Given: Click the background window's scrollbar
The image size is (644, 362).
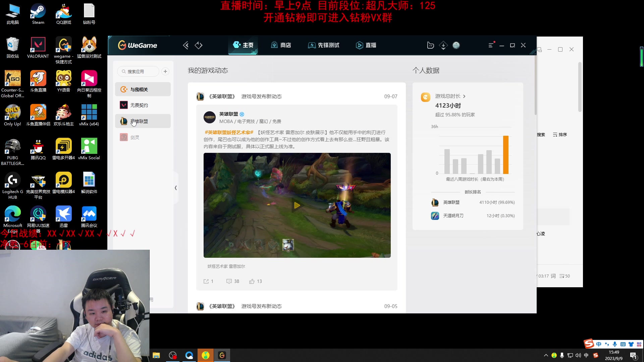Looking at the screenshot, I should click(580, 87).
